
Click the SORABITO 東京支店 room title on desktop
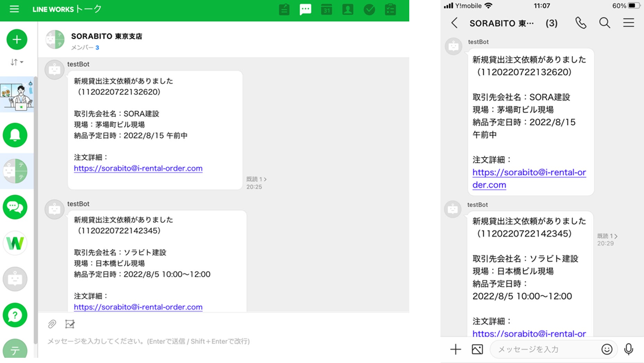click(107, 36)
